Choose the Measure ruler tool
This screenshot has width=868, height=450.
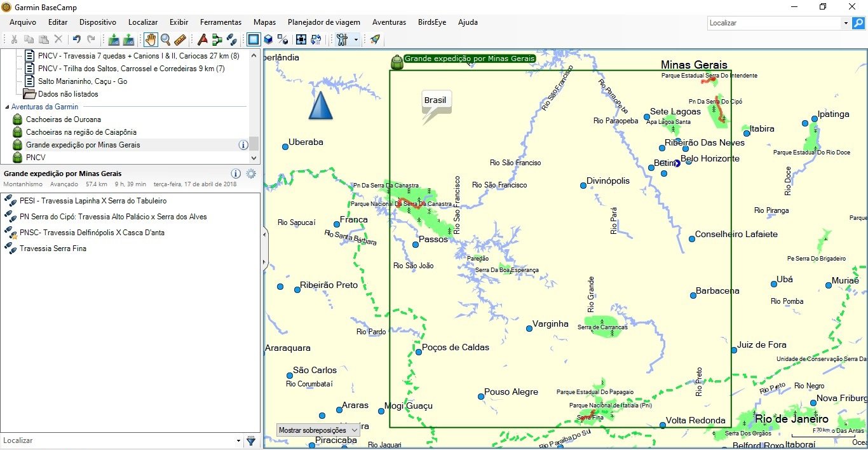(x=180, y=39)
